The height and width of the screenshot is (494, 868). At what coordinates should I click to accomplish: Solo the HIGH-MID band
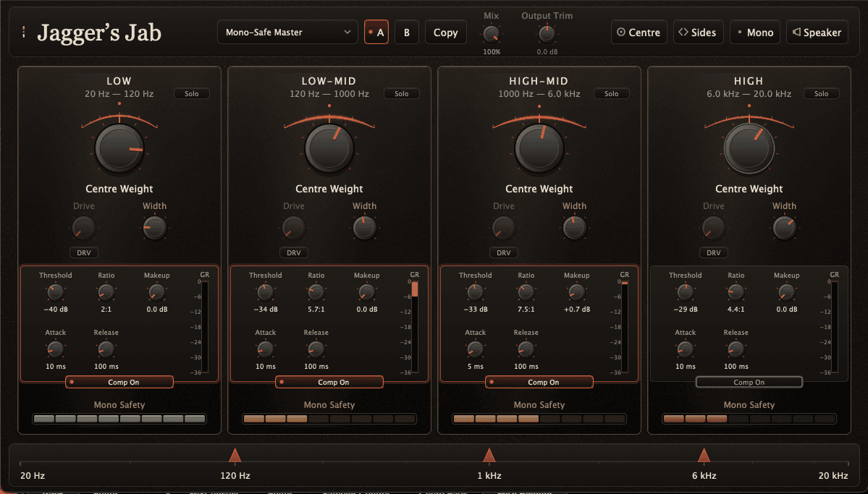pos(611,93)
